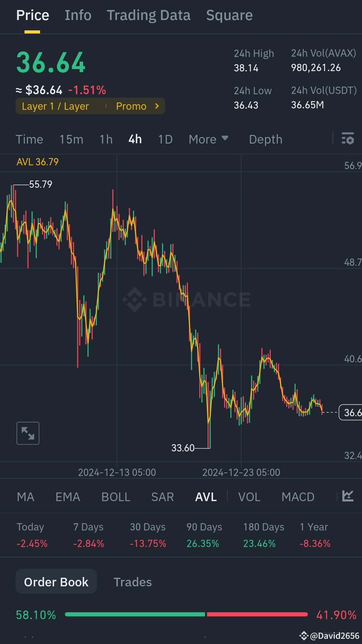Viewport: 362px width, 644px height.
Task: Switch candle interval to 1D
Action: point(165,139)
